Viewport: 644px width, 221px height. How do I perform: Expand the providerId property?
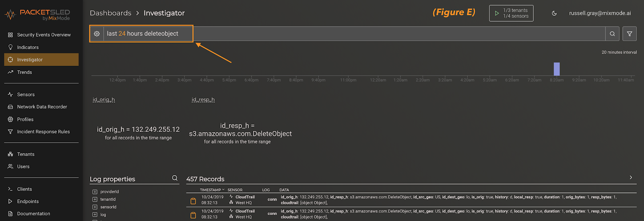click(x=95, y=192)
